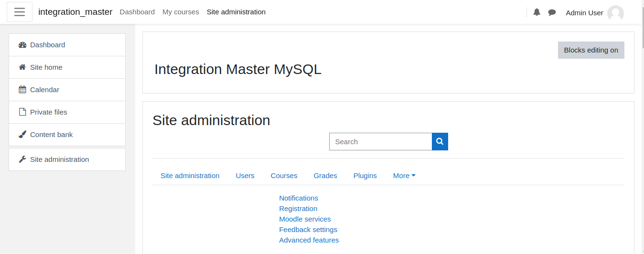Click the Admin User avatar picture
The height and width of the screenshot is (254, 644).
point(615,13)
